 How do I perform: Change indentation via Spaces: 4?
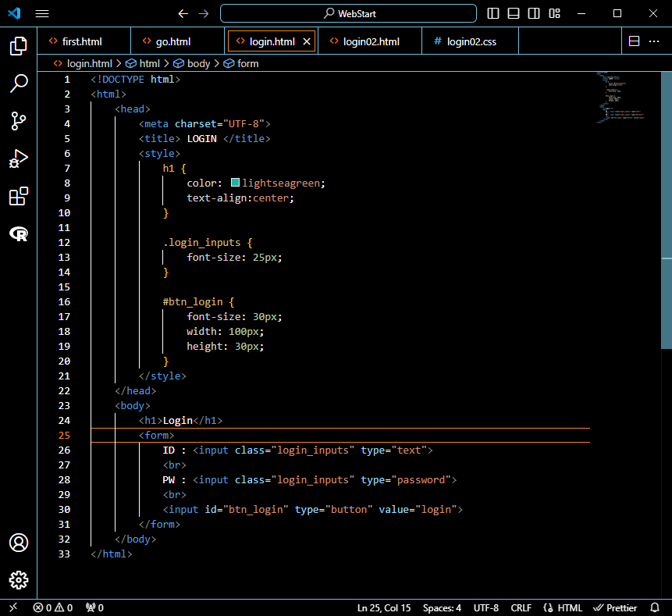(442, 607)
